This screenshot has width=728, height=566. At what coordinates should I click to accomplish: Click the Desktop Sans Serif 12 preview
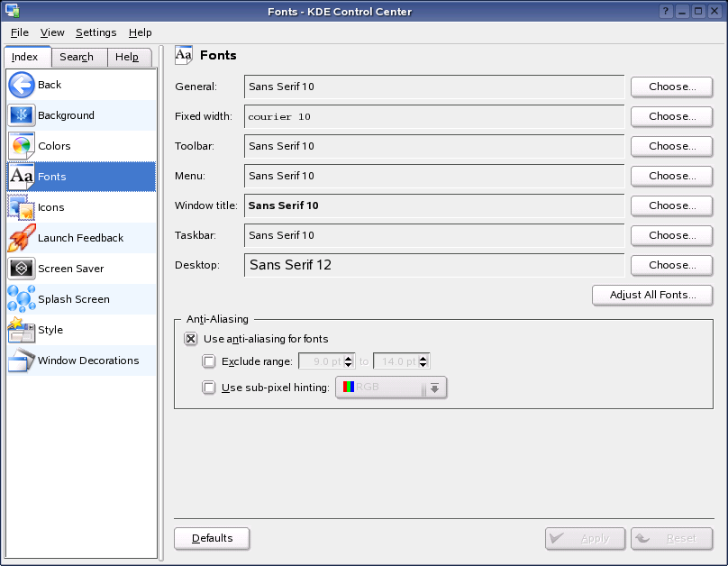434,265
